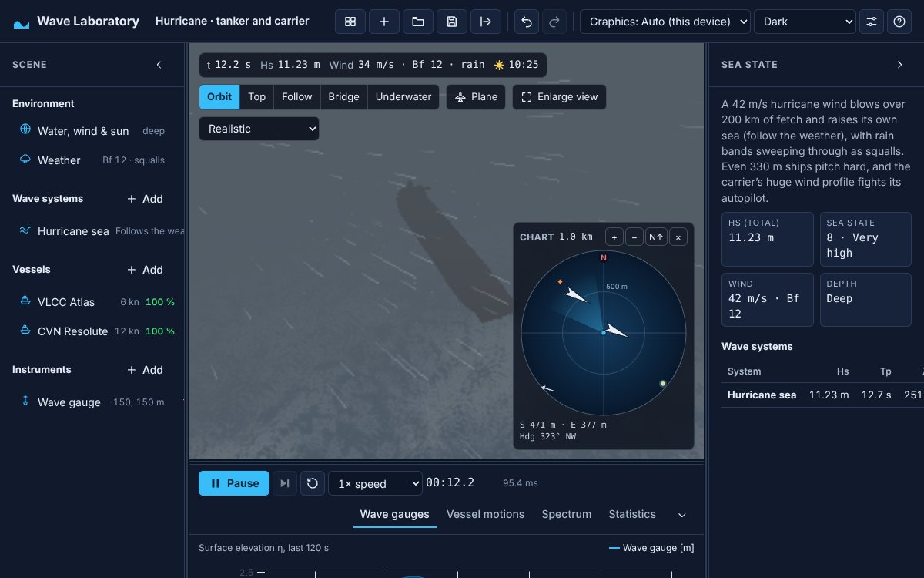Viewport: 924px width, 578px height.
Task: Open the Dark theme dropdown
Action: [805, 22]
